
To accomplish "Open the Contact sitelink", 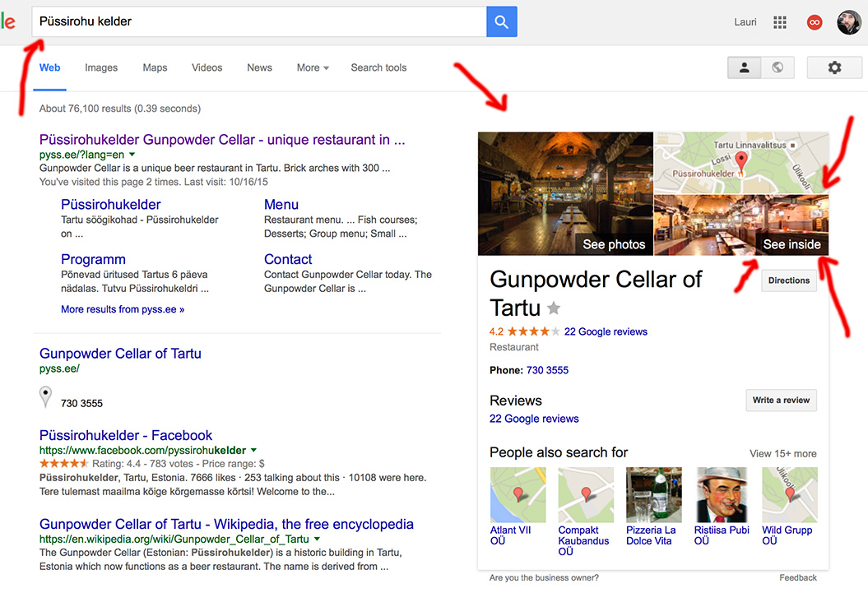I will [x=288, y=259].
